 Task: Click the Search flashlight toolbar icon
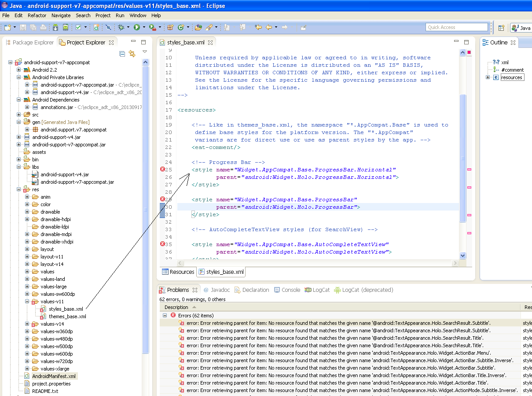coord(209,27)
